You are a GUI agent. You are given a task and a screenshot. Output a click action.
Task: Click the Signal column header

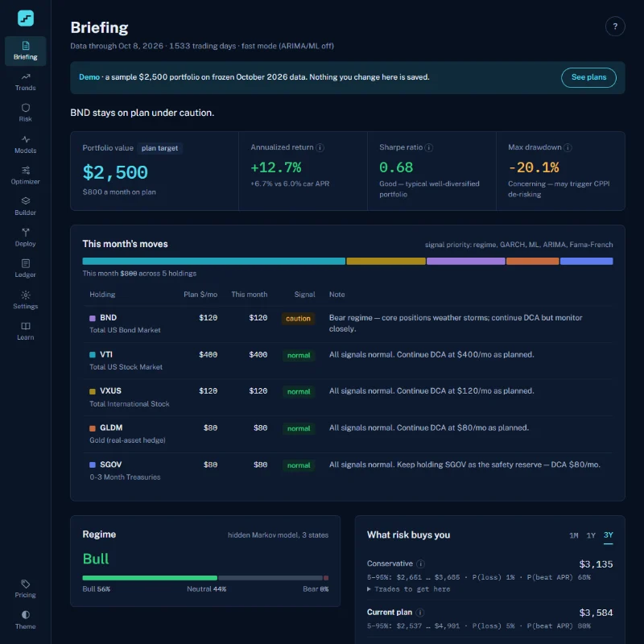[x=305, y=295]
